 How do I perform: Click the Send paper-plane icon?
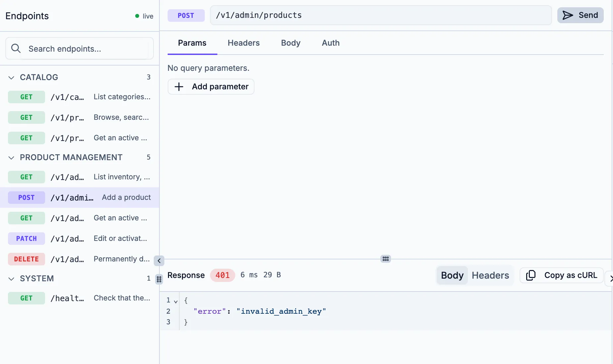(x=568, y=15)
